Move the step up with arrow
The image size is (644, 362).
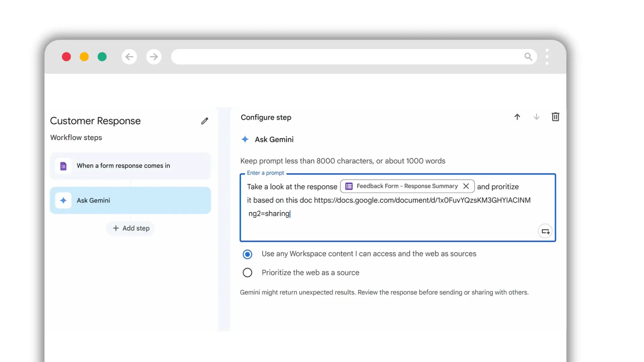pos(517,117)
